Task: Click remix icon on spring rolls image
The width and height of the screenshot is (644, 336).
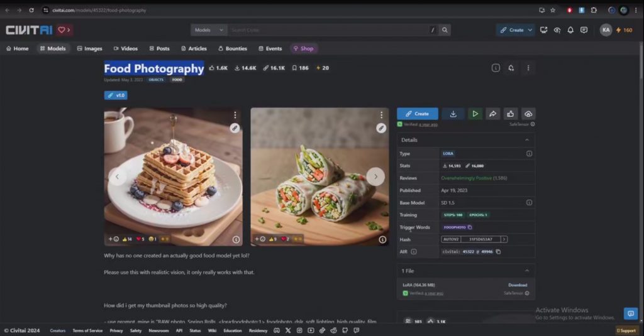Action: (x=381, y=128)
